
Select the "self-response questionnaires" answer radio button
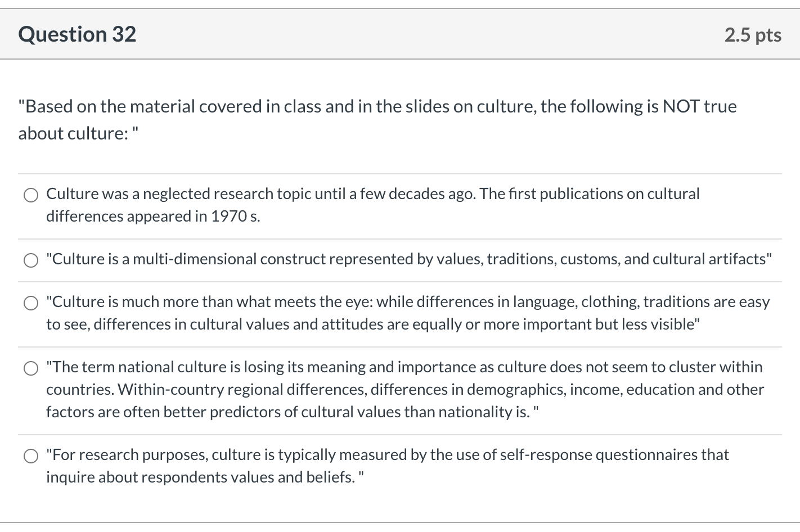tap(31, 456)
